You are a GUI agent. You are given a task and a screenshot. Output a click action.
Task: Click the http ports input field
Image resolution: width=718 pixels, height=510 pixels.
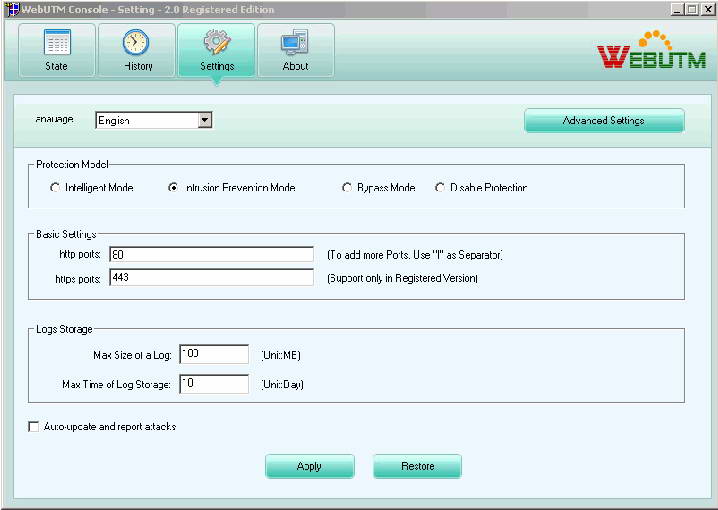pyautogui.click(x=212, y=254)
